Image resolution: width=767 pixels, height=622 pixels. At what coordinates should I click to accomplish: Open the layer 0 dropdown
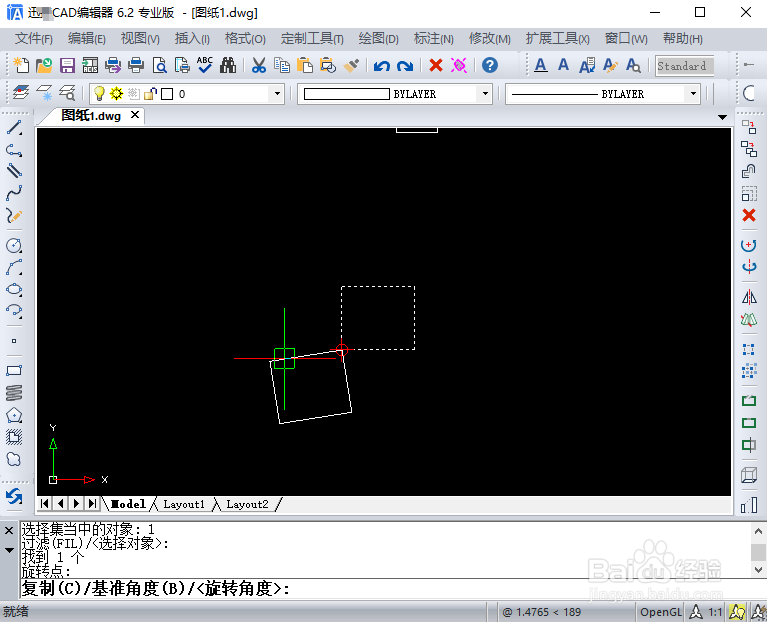coord(277,93)
